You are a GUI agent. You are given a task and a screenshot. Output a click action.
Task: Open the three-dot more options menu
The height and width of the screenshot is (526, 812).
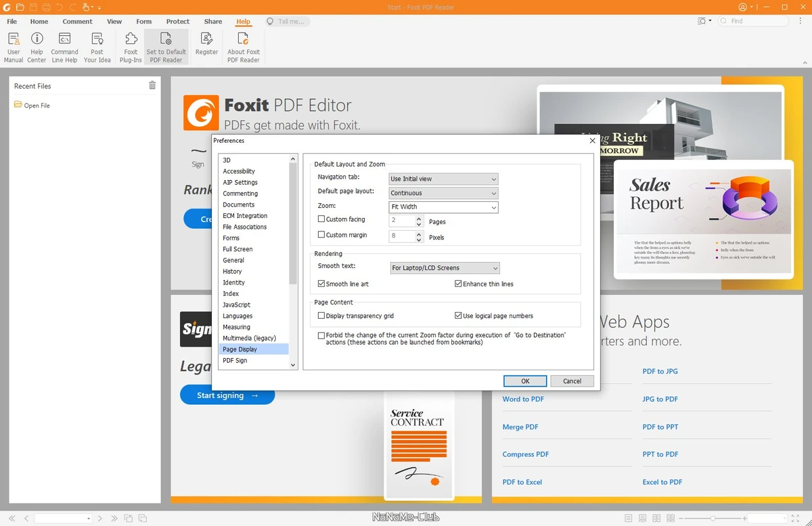click(801, 21)
